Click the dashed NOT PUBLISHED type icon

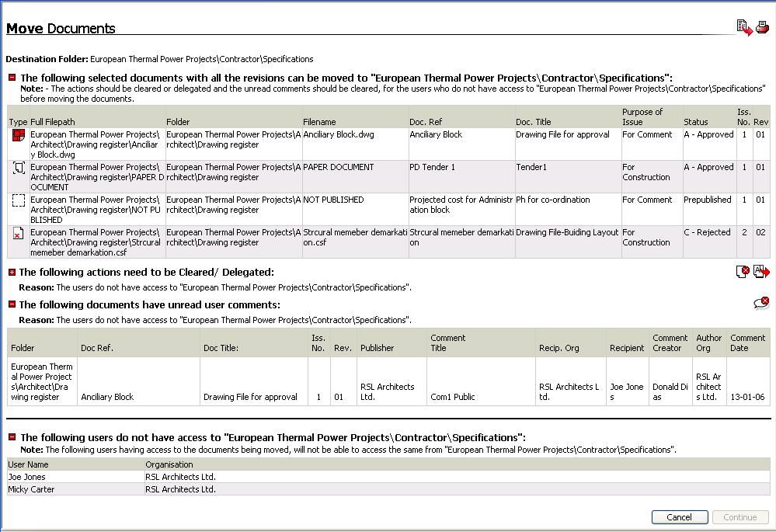(19, 200)
